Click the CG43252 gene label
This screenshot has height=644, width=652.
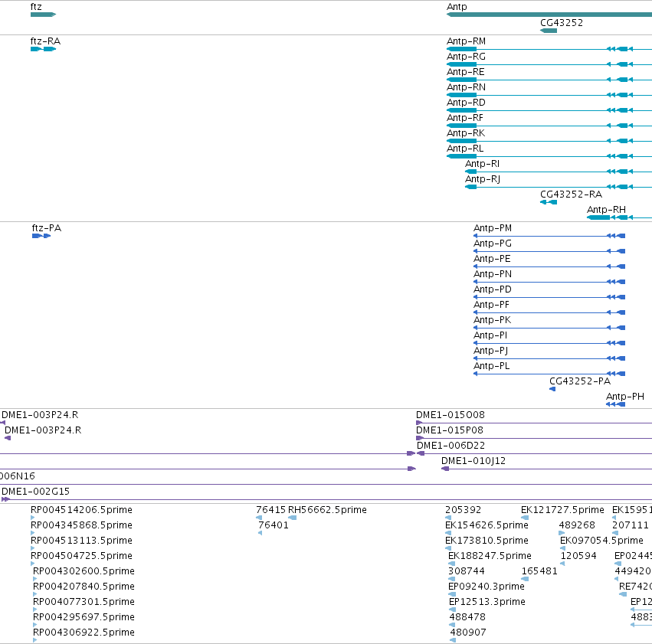click(562, 23)
